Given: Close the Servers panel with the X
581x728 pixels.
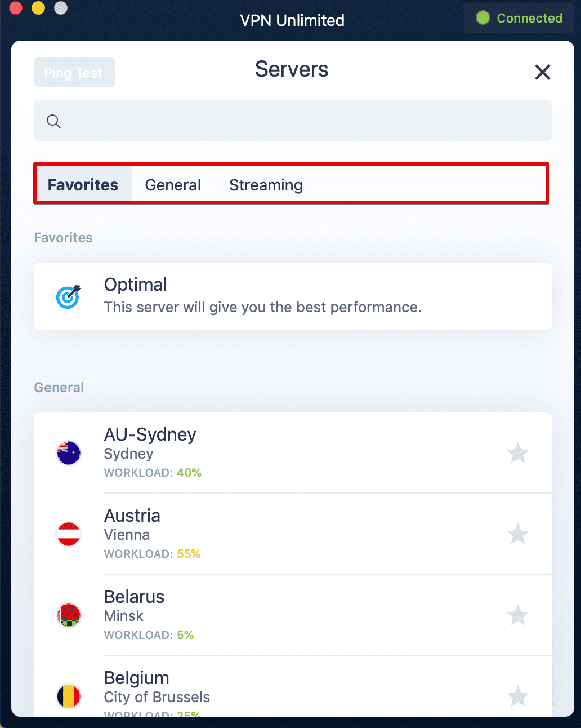Looking at the screenshot, I should tap(542, 72).
